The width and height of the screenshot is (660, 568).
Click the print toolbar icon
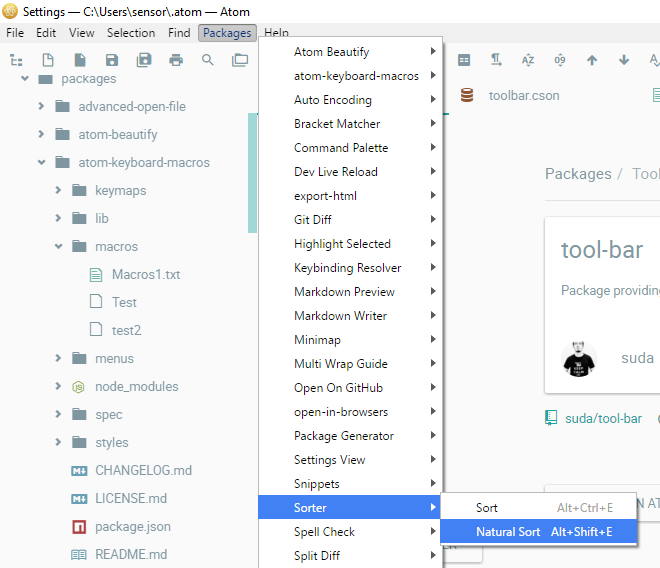coord(176,60)
